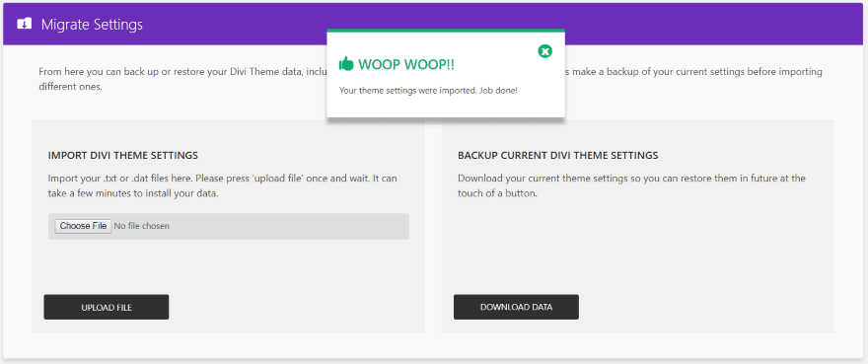Click the IMPORT DIVI THEME SETTINGS heading
Image resolution: width=868 pixels, height=364 pixels.
[x=123, y=155]
